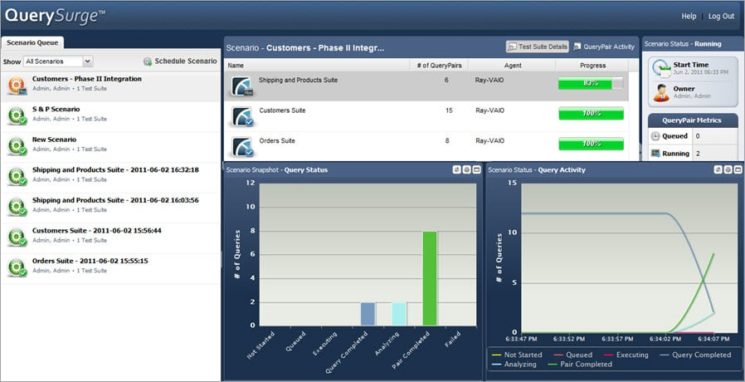This screenshot has width=745, height=382.
Task: Open the Help link
Action: [688, 16]
